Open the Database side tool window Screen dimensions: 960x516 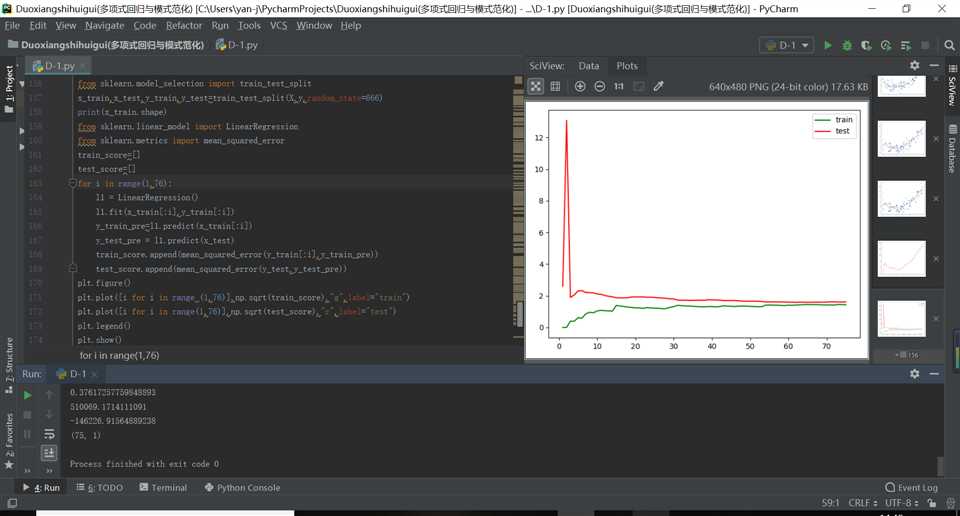(x=952, y=149)
